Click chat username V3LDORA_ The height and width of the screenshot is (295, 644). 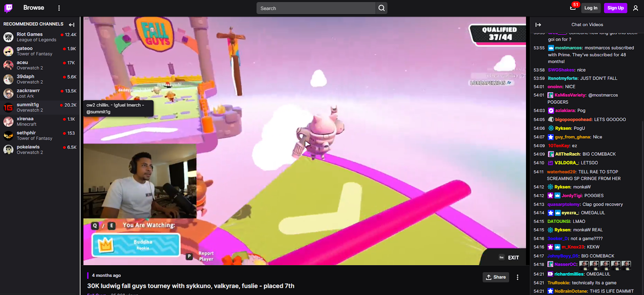click(566, 163)
